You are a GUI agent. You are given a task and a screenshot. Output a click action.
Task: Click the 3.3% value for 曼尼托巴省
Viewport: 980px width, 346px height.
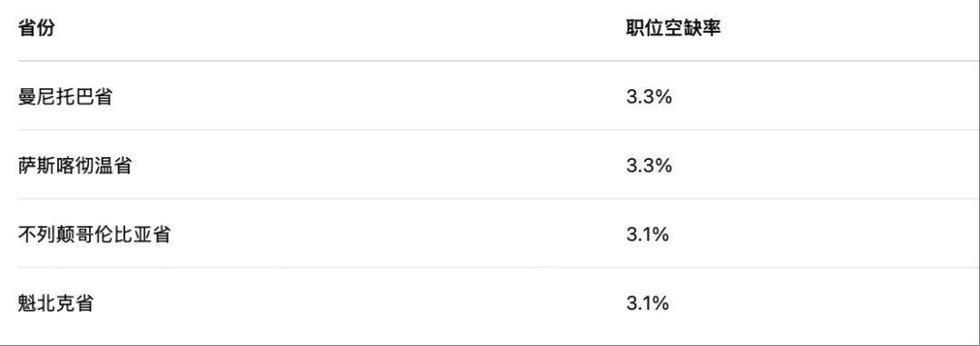click(x=649, y=97)
